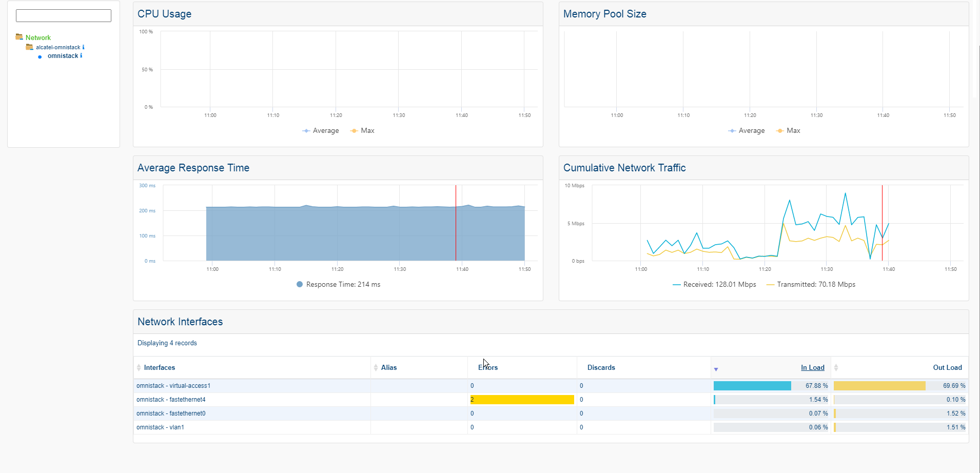Click yellow Errors bar for fastethernet4

522,400
